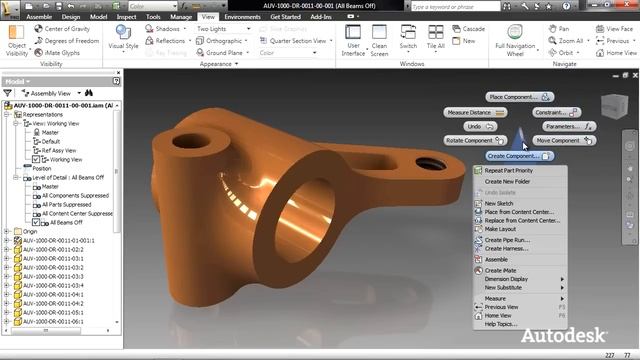Click Zoom All tool
Screen dimensions: 640x360
(x=565, y=41)
